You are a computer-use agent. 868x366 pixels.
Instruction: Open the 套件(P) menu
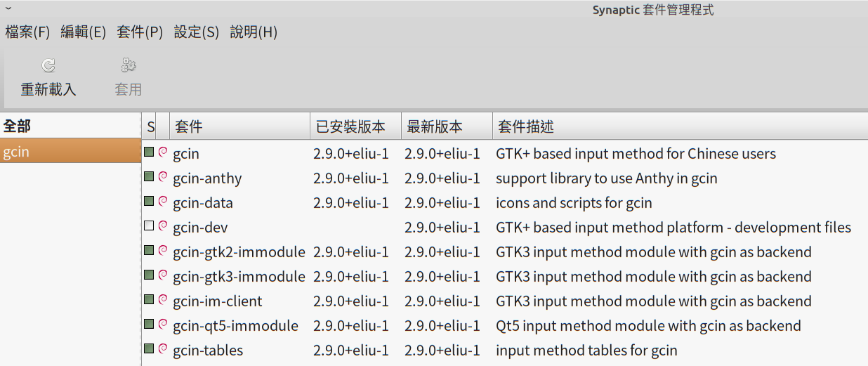click(140, 32)
